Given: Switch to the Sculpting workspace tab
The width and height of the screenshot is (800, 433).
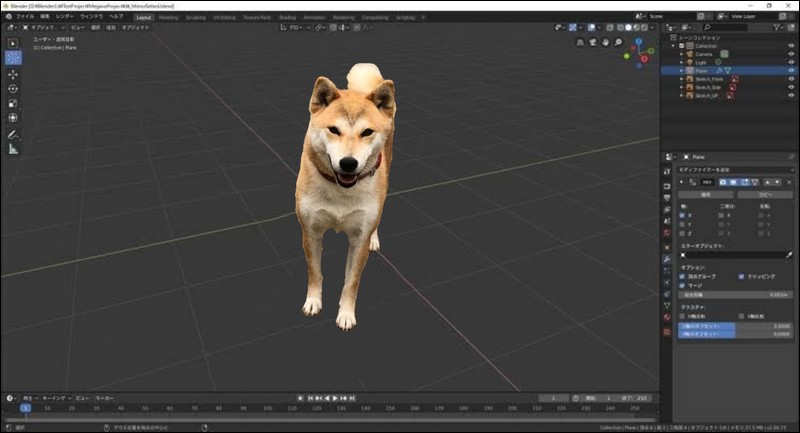Looking at the screenshot, I should (195, 17).
